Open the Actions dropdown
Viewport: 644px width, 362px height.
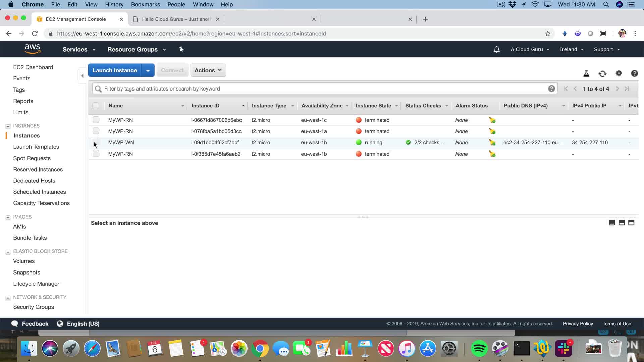pyautogui.click(x=208, y=70)
